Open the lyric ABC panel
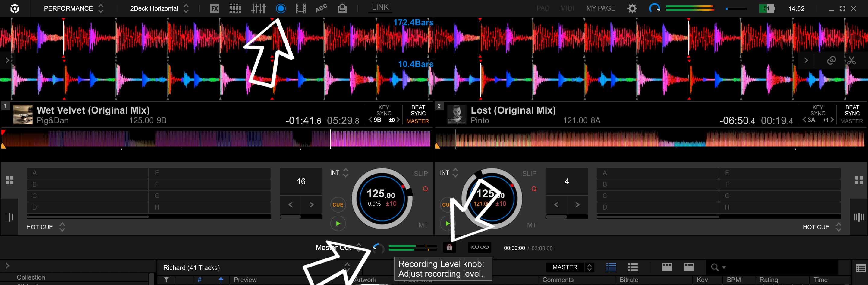 coord(321,8)
